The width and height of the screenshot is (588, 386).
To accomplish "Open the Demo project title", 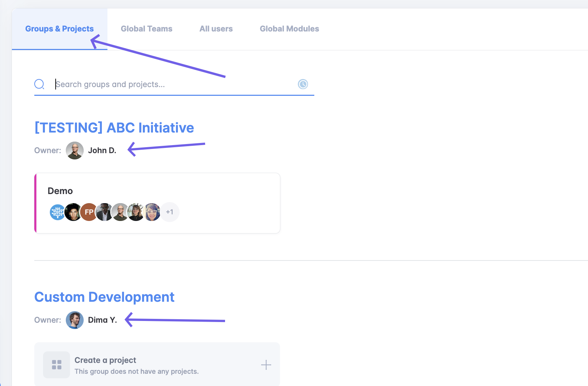I will pos(60,191).
